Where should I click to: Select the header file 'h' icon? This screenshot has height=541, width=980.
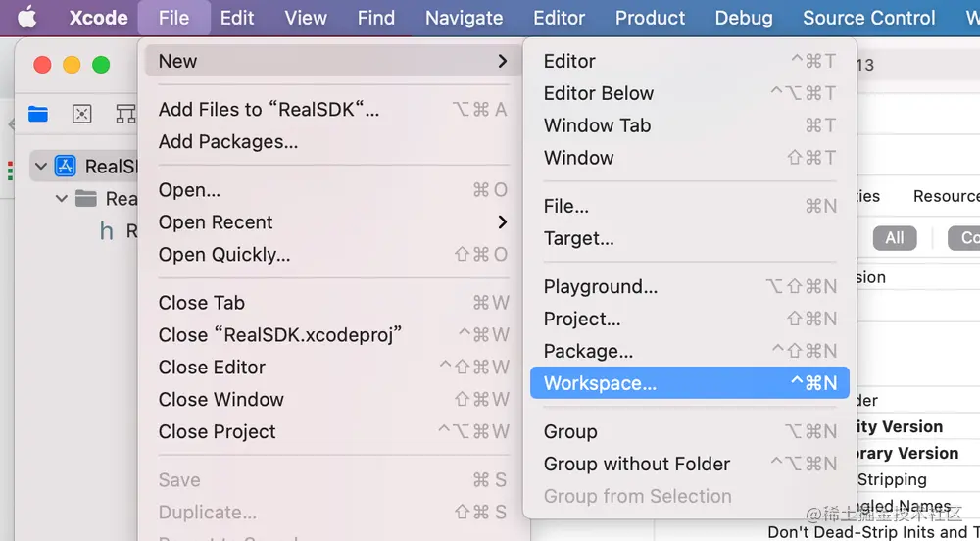107,231
